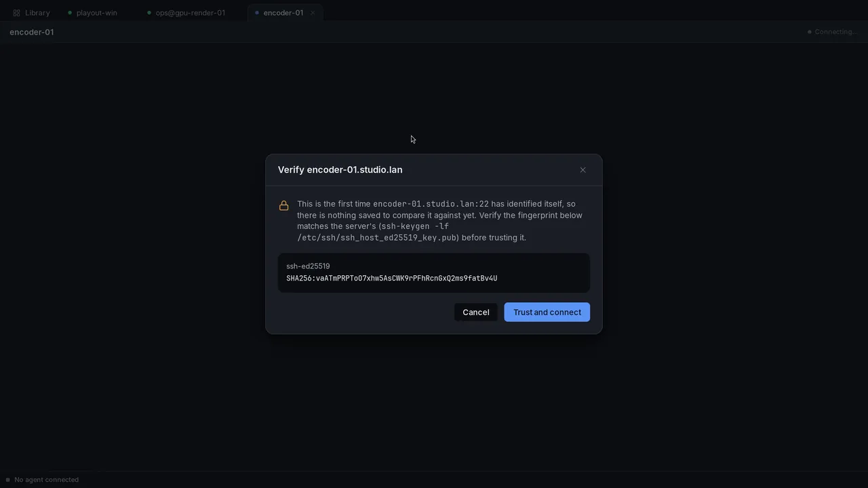Open the Library grid icon
The height and width of the screenshot is (488, 868).
pos(16,13)
